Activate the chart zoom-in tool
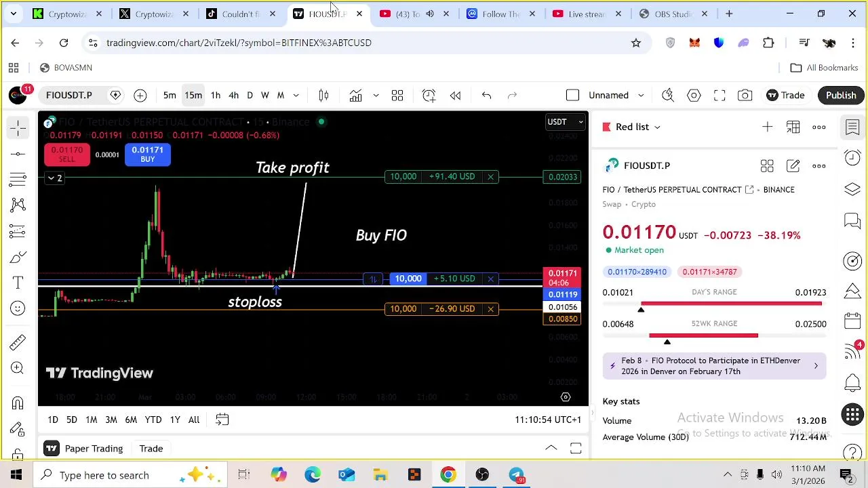 (18, 368)
